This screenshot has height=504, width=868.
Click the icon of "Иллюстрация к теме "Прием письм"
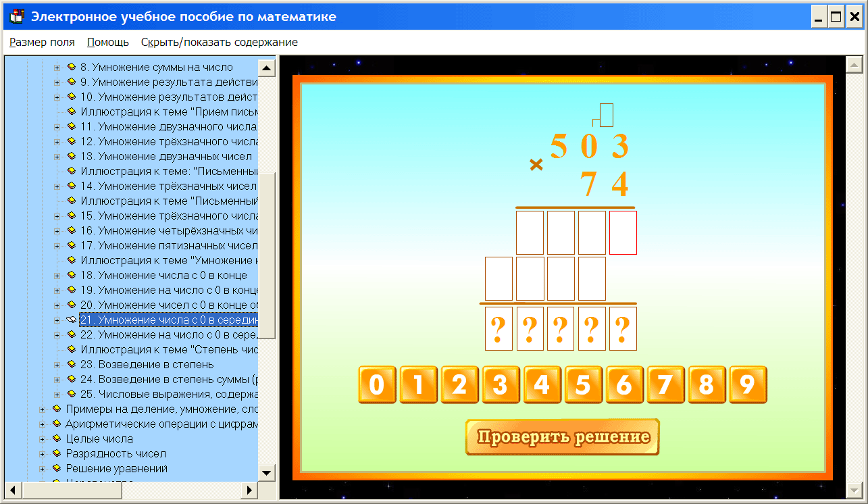pos(72,111)
